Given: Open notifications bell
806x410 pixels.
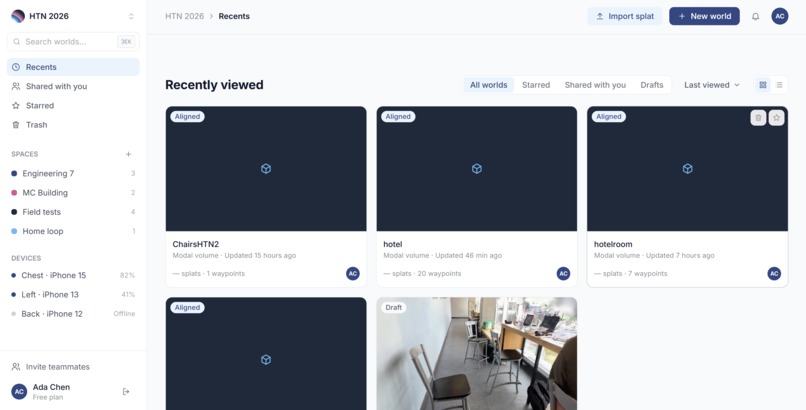Looking at the screenshot, I should point(756,16).
